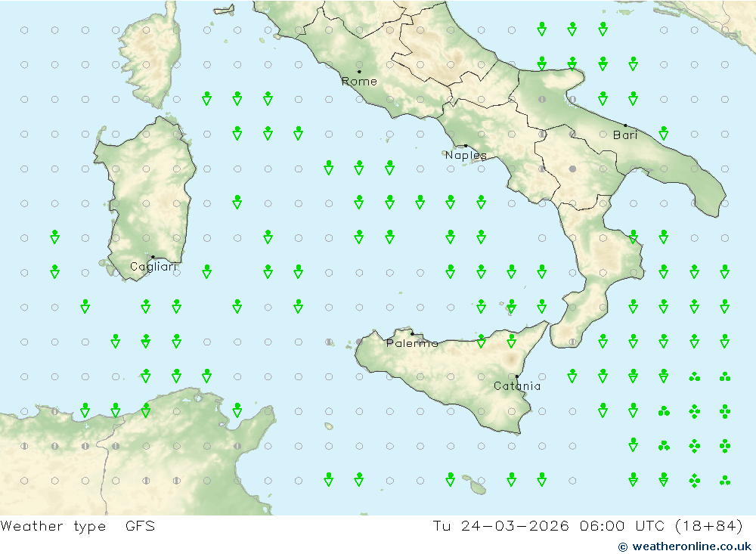Select the Naples city label
Image resolution: width=756 pixels, height=554 pixels.
pyautogui.click(x=466, y=155)
